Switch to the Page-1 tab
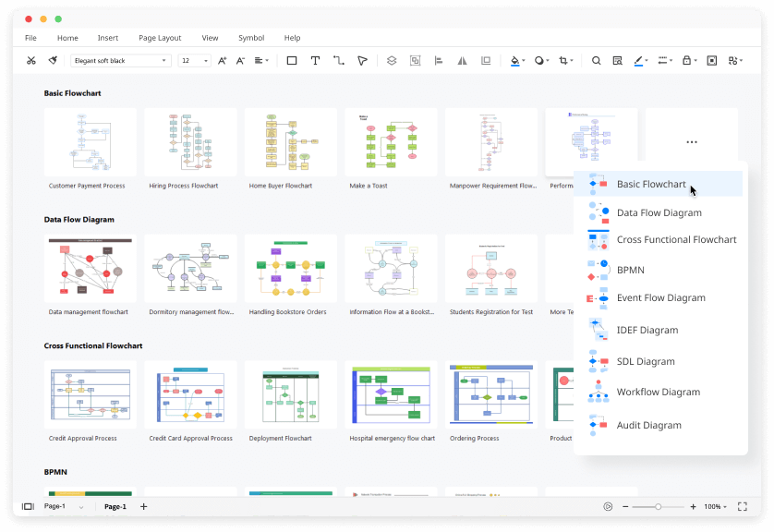Image resolution: width=774 pixels, height=532 pixels. point(115,506)
